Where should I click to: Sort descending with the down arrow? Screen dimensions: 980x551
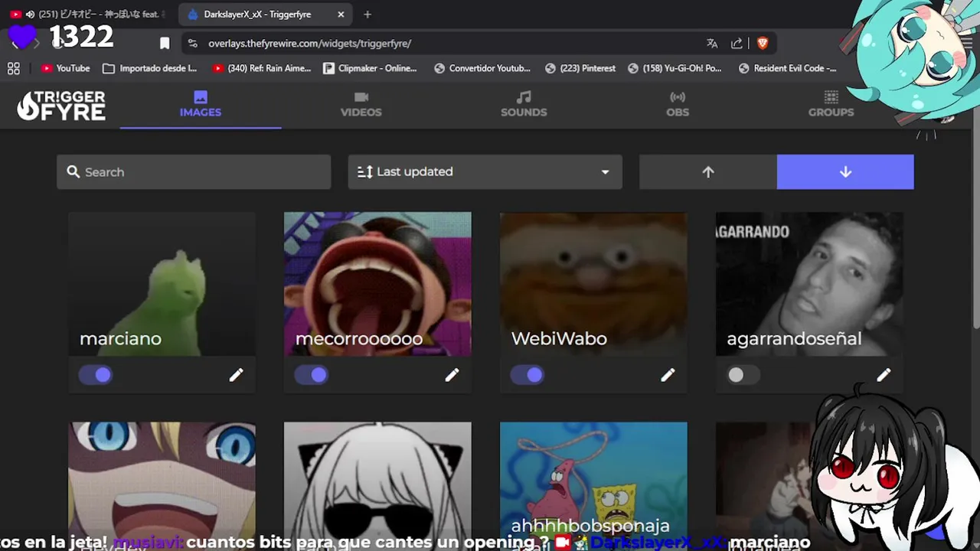[845, 172]
